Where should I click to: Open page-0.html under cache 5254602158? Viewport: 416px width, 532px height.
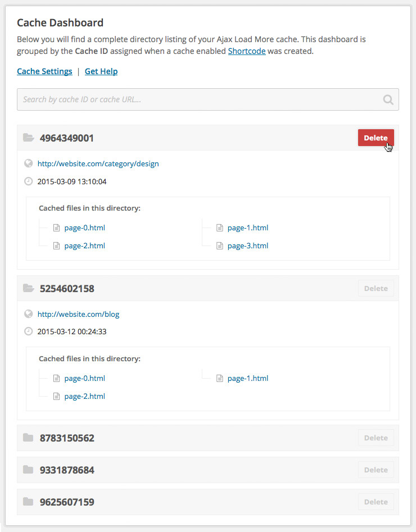click(x=84, y=378)
